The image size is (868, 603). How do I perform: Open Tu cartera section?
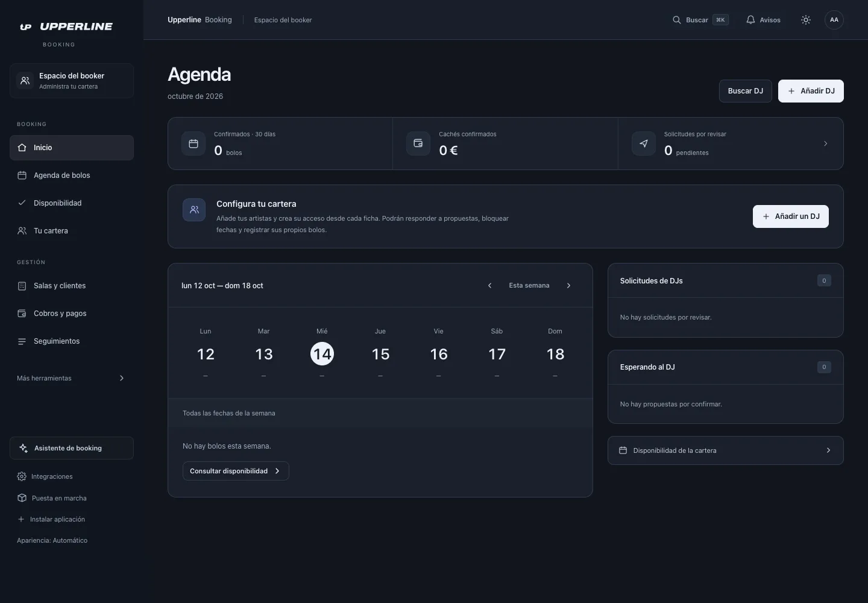72,231
